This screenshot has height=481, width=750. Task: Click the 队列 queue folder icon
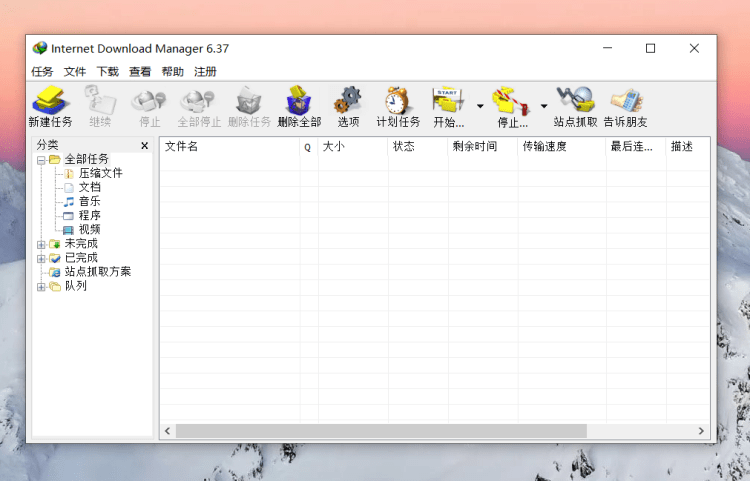click(x=55, y=286)
